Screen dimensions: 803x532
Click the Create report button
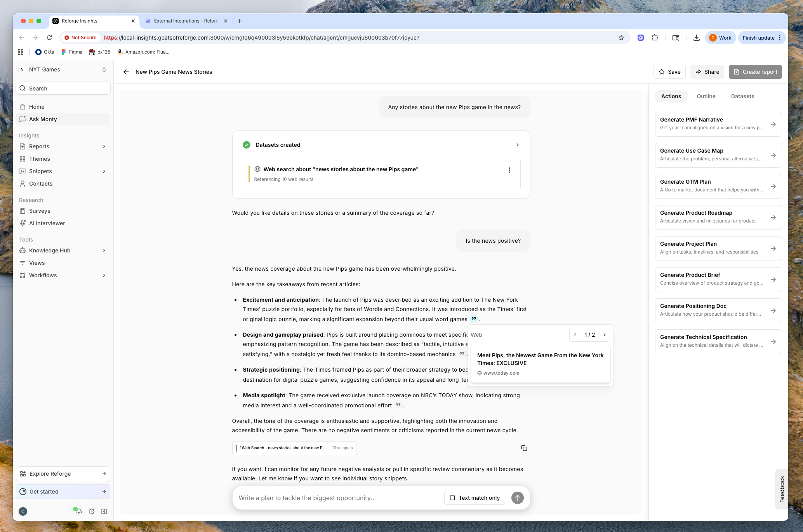coord(755,72)
